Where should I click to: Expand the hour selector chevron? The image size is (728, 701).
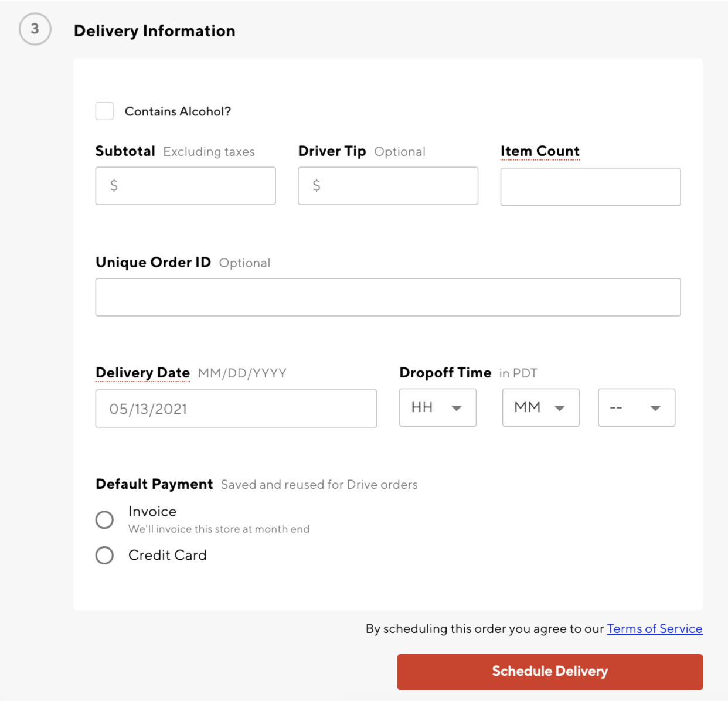(x=457, y=409)
